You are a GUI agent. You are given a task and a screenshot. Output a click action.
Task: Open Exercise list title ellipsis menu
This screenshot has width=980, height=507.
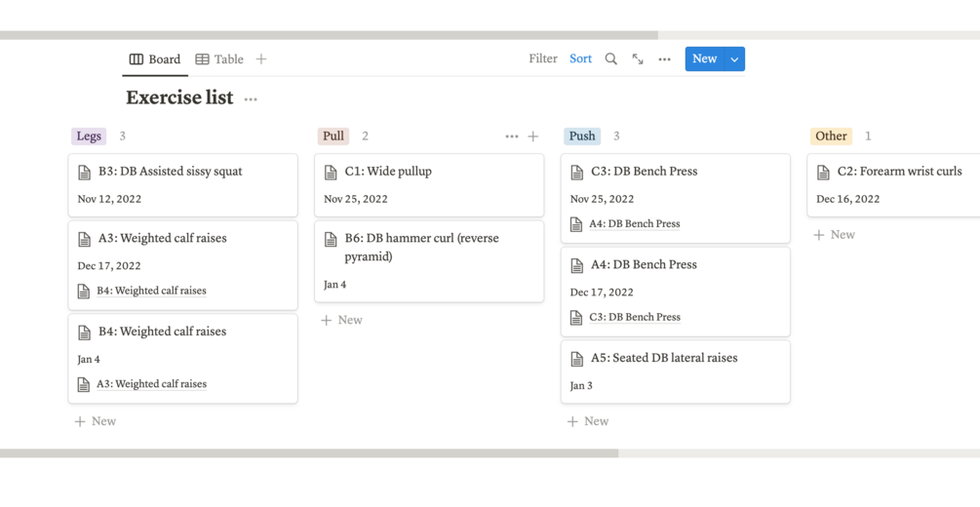(251, 98)
